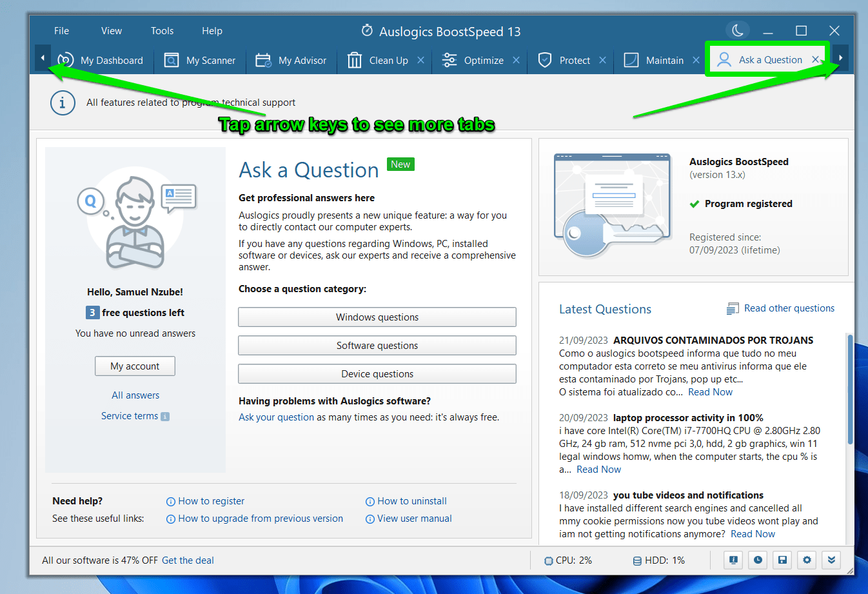
Task: Switch to the My Scanner tab
Action: pyautogui.click(x=200, y=61)
